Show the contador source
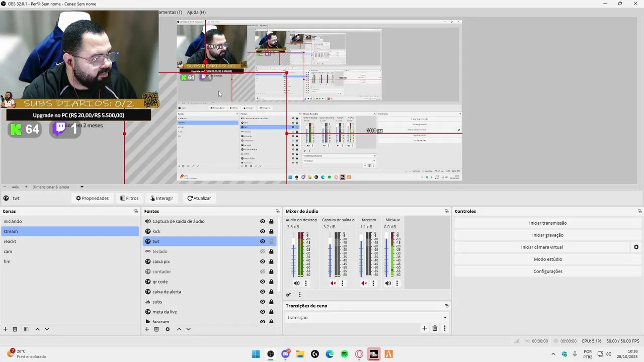644x362 pixels. click(x=262, y=271)
